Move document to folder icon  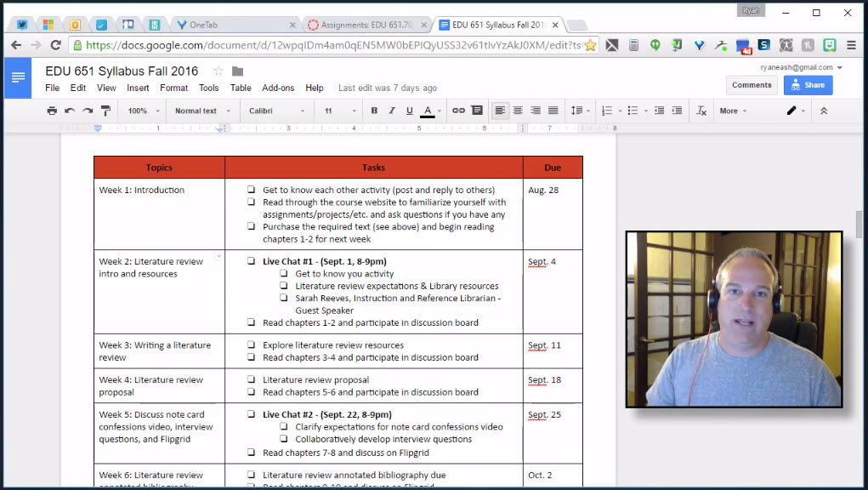(237, 71)
